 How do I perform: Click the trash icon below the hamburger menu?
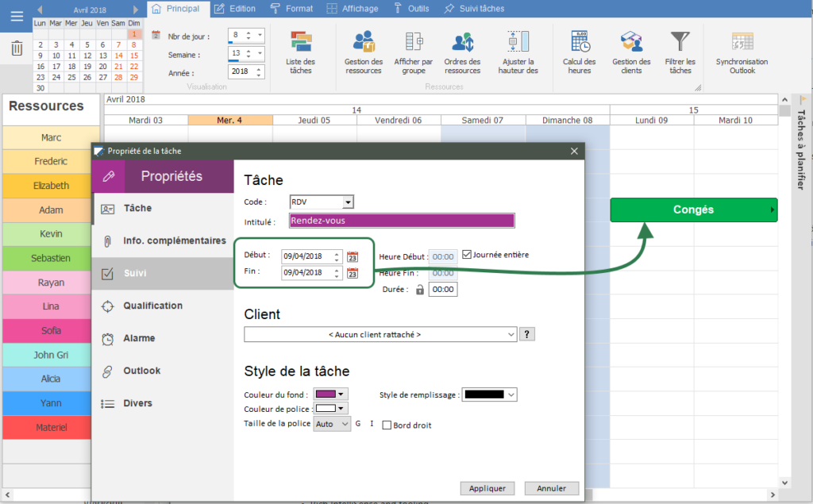[17, 49]
